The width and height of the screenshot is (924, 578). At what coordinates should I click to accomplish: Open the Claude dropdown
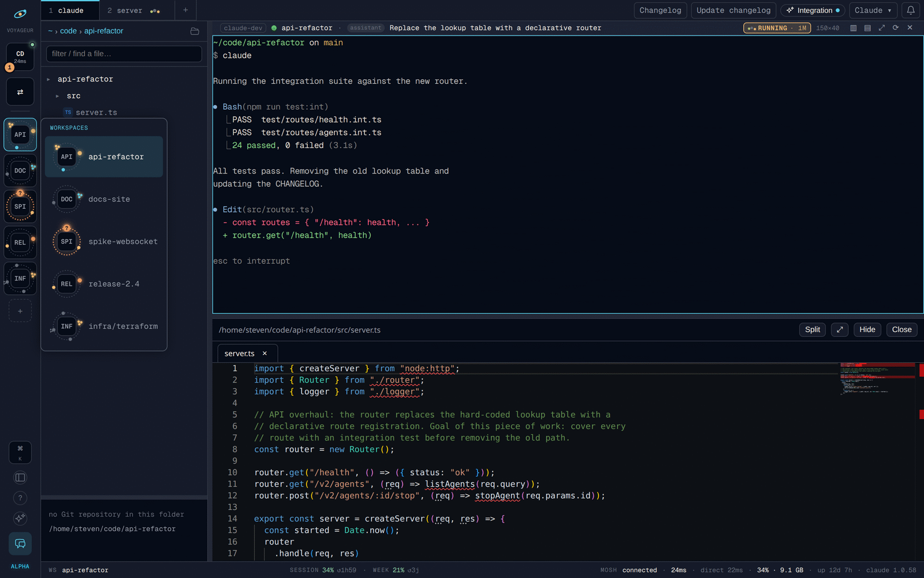pos(873,10)
